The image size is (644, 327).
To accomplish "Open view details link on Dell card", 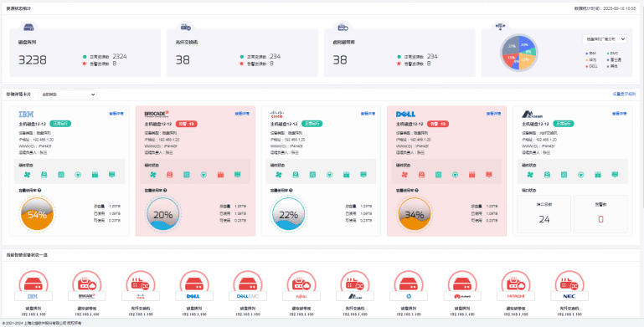I will (493, 114).
